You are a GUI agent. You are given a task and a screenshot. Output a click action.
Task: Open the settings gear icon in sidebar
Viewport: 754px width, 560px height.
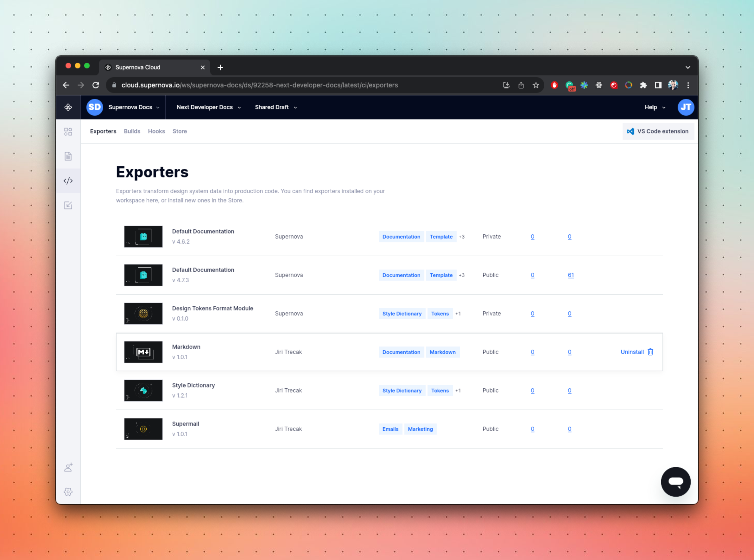click(x=68, y=492)
